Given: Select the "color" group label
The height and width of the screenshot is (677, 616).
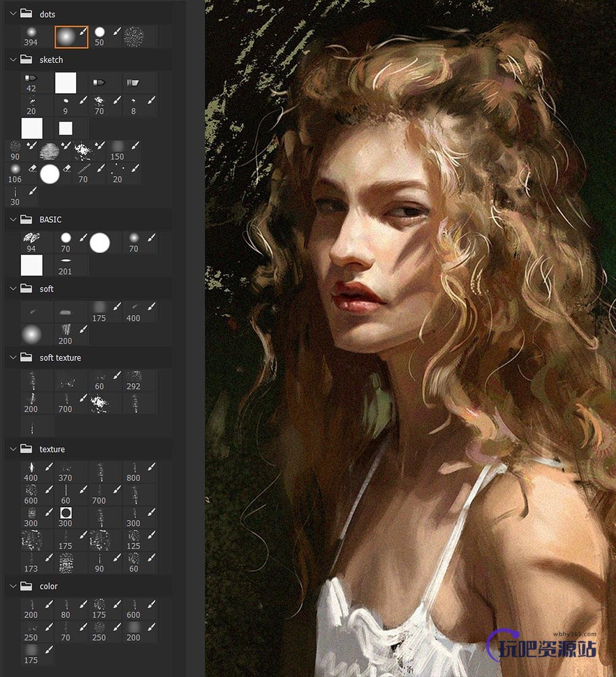Looking at the screenshot, I should [48, 586].
